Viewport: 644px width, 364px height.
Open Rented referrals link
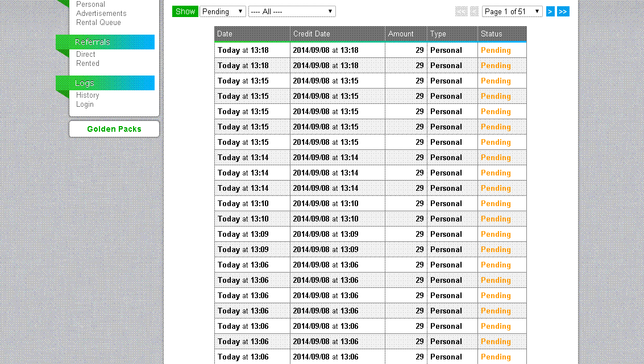tap(88, 63)
